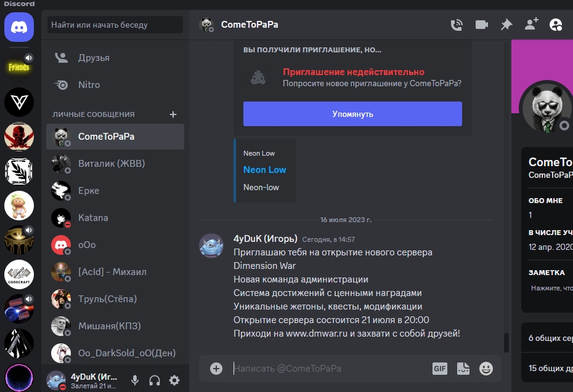Select the ComeToPaPa conversation
Viewport: 573px width, 392px height.
(115, 137)
